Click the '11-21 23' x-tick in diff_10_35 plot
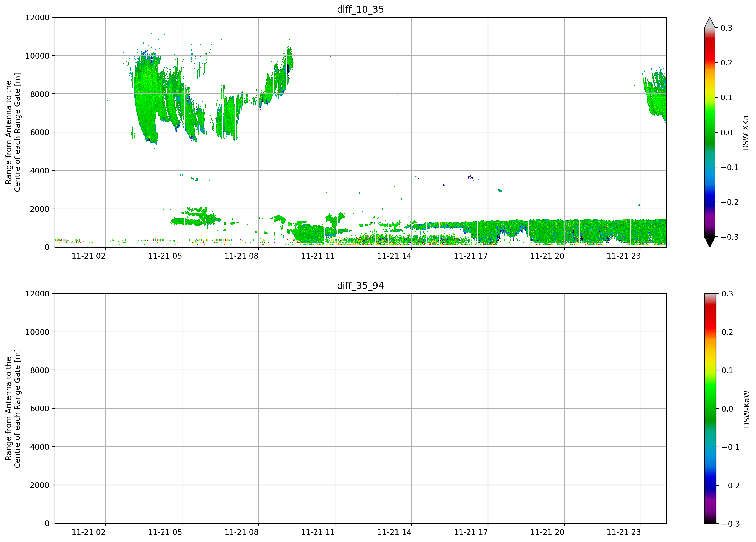Image resolution: width=756 pixels, height=542 pixels. click(x=624, y=256)
